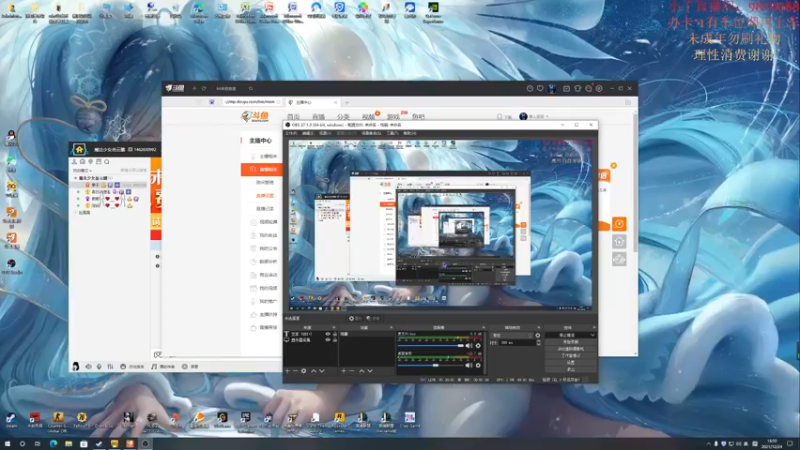Open gear settings for second OBS mixer channel

point(478,365)
